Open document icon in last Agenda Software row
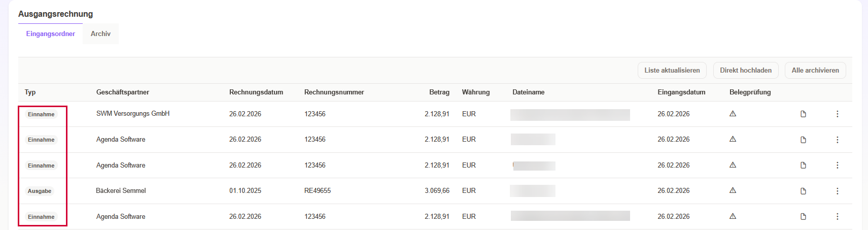 (803, 217)
